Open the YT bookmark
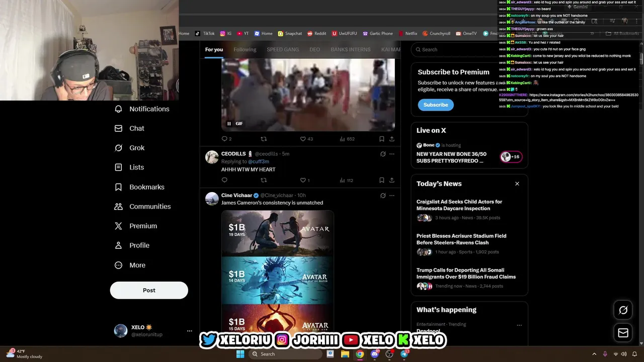644x362 pixels. click(243, 34)
